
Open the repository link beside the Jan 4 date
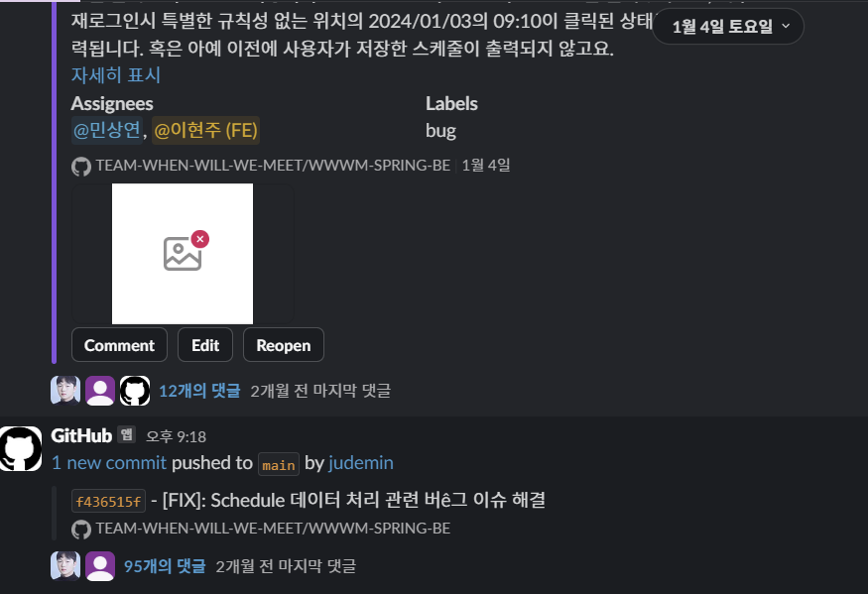click(273, 165)
